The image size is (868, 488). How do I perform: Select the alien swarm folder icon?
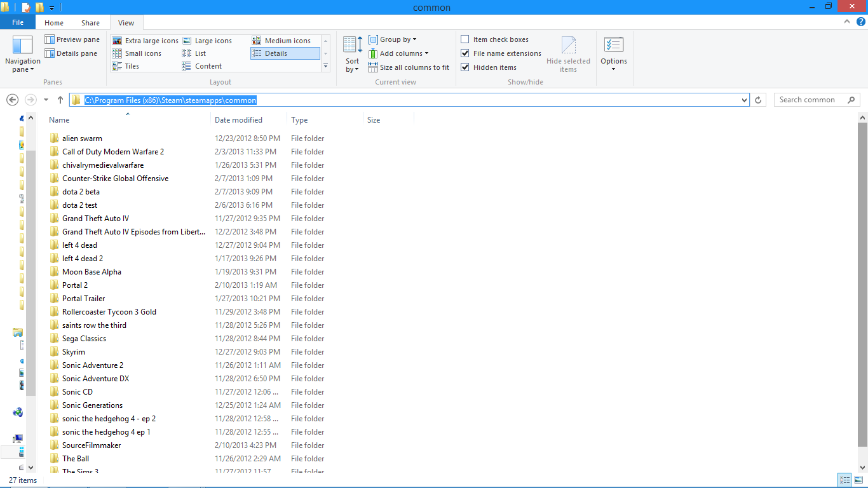point(54,138)
